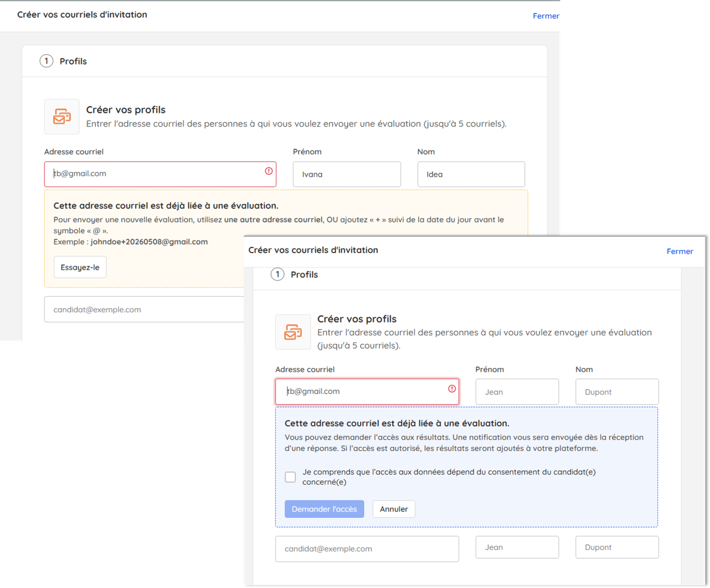Screen dimensions: 710x588
Task: Click the Annuler button
Action: 394,509
